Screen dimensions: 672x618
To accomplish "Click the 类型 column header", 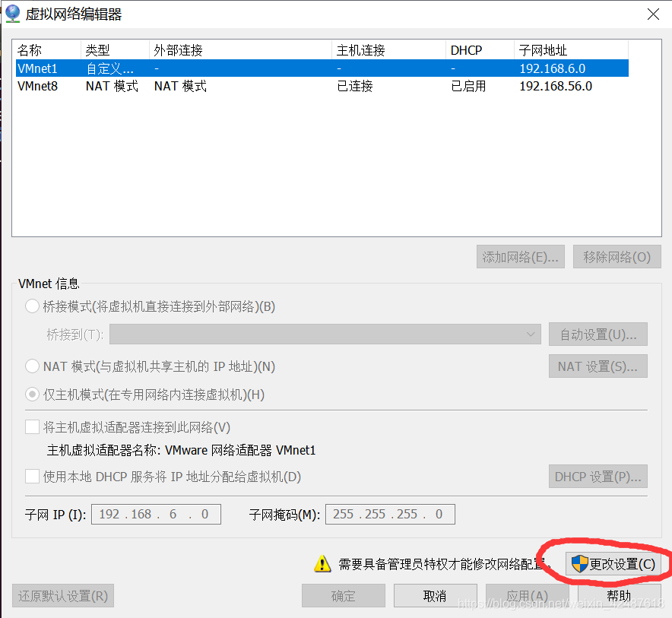I will (x=115, y=50).
